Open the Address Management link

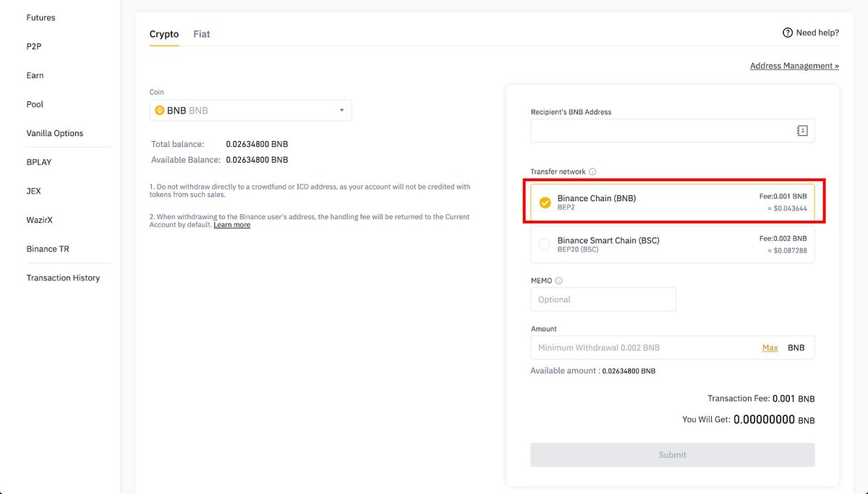point(794,66)
